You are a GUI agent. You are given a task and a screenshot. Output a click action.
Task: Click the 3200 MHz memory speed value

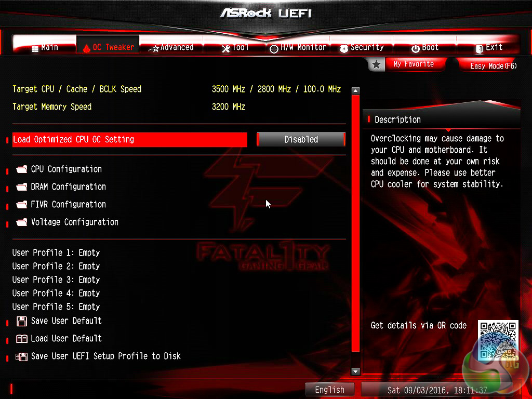coord(229,107)
